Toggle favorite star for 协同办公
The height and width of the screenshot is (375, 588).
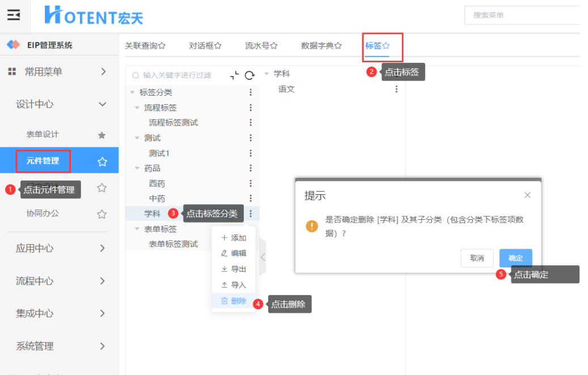tap(101, 214)
